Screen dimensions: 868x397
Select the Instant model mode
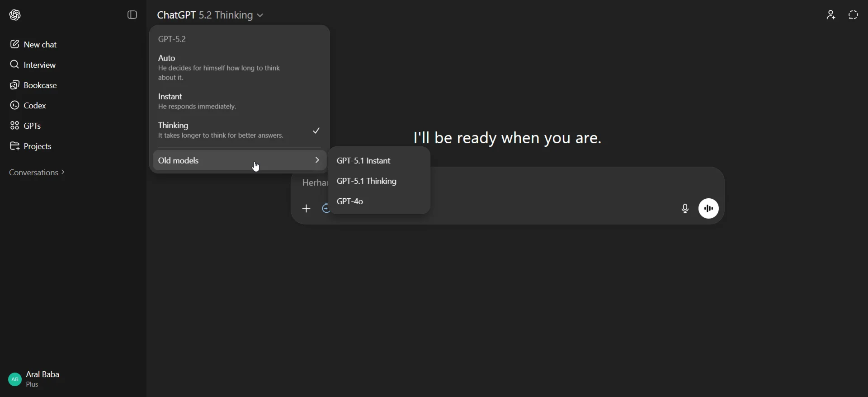point(240,102)
